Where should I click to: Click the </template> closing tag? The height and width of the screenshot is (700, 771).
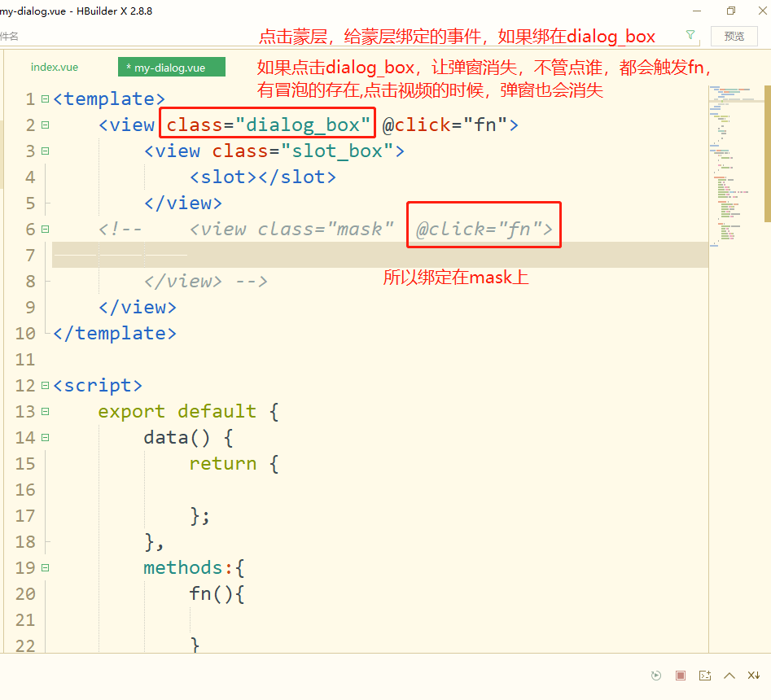[114, 333]
